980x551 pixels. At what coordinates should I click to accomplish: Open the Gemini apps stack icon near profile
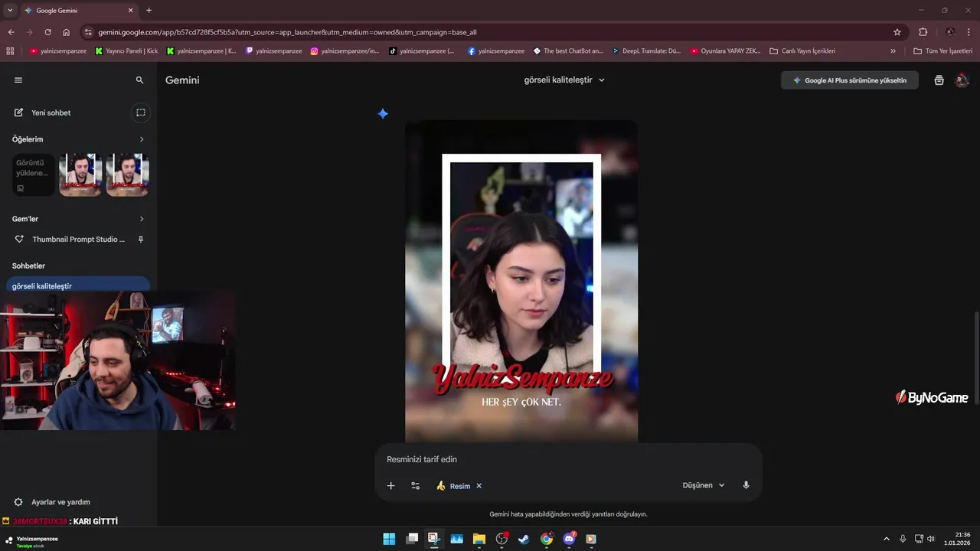(939, 80)
